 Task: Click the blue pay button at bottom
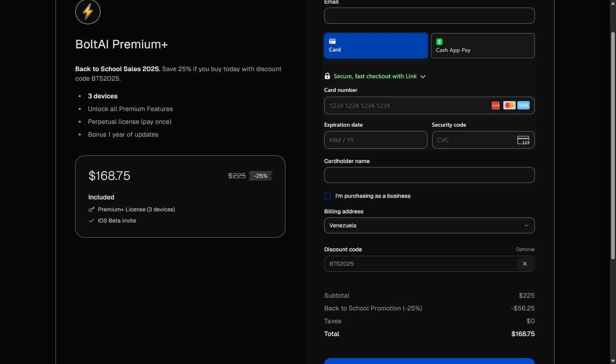tap(429, 361)
